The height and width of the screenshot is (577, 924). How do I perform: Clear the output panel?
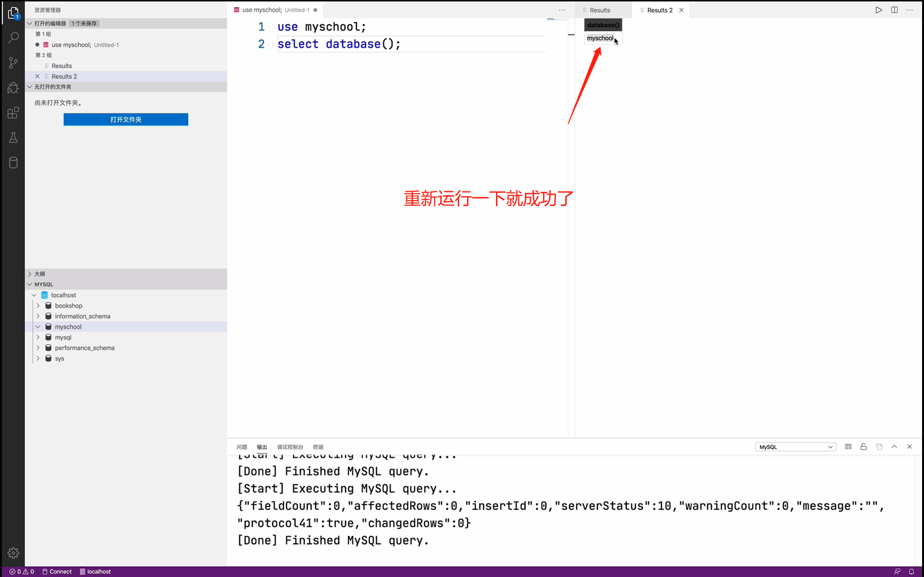click(848, 447)
